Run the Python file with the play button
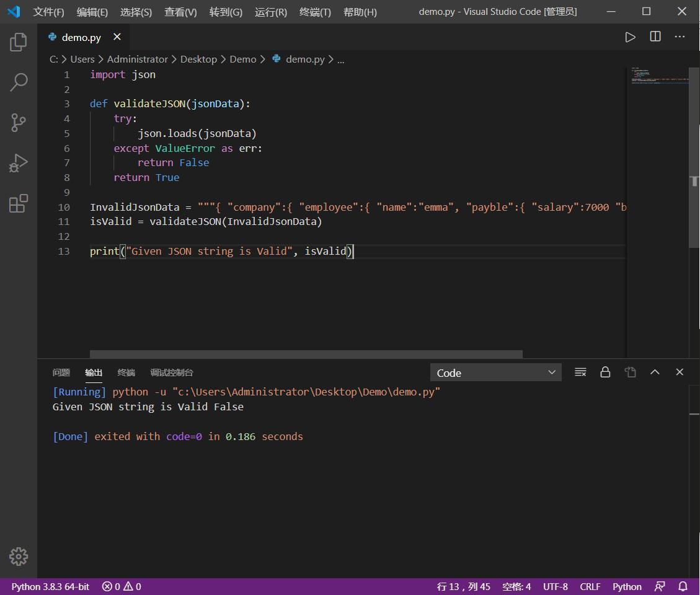 [x=631, y=37]
